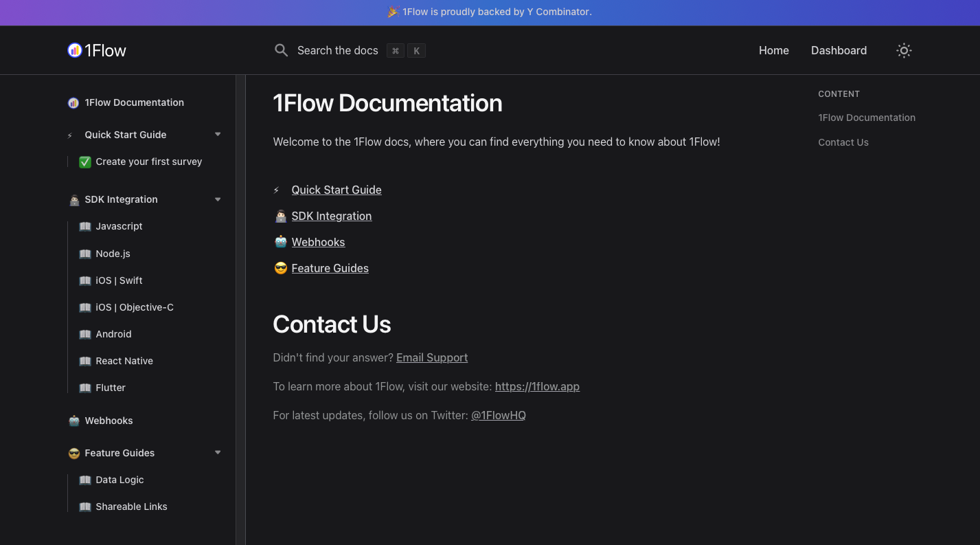This screenshot has height=545, width=980.
Task: Click the green checkmark icon by Create your first survey
Action: click(x=85, y=162)
